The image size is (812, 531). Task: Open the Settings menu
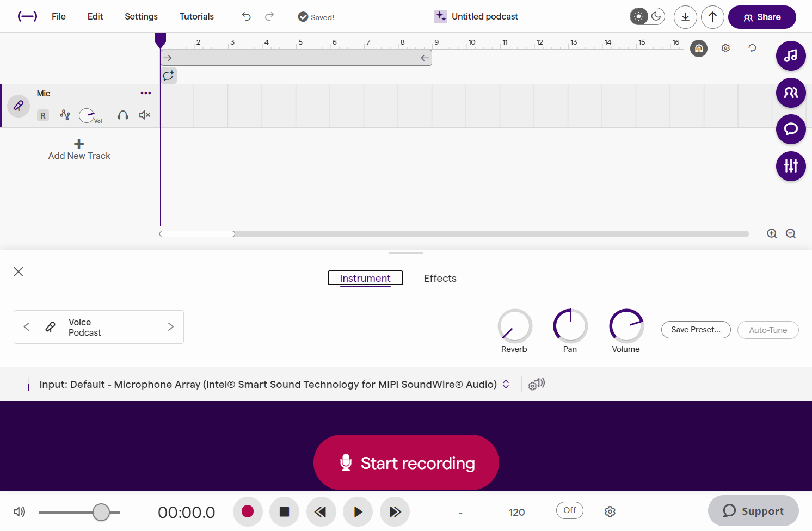[141, 16]
